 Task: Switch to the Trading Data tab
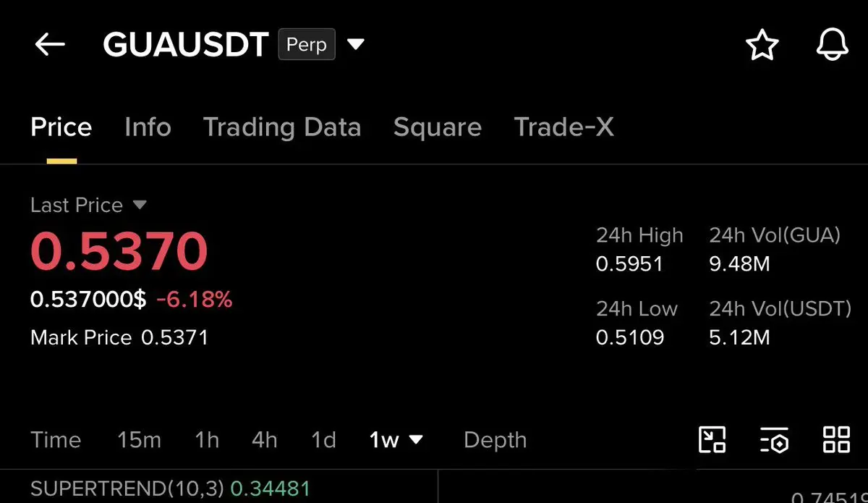click(282, 127)
